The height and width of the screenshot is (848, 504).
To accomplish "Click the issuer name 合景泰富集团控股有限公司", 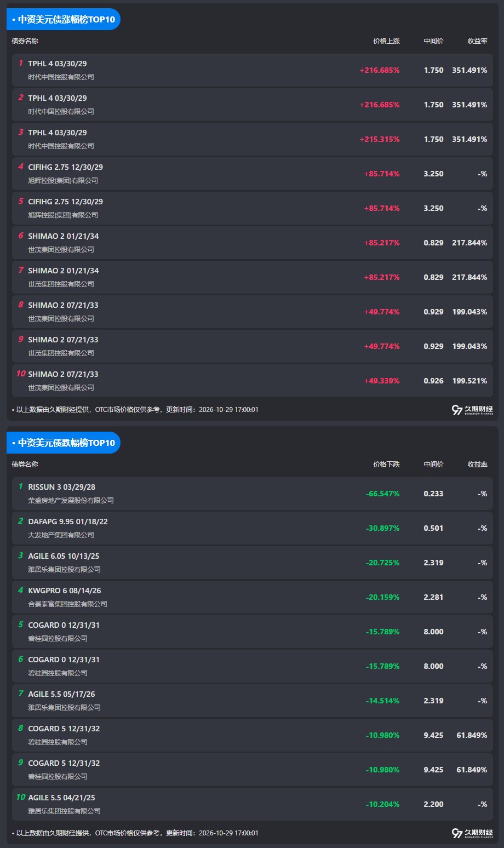I will coord(68,604).
